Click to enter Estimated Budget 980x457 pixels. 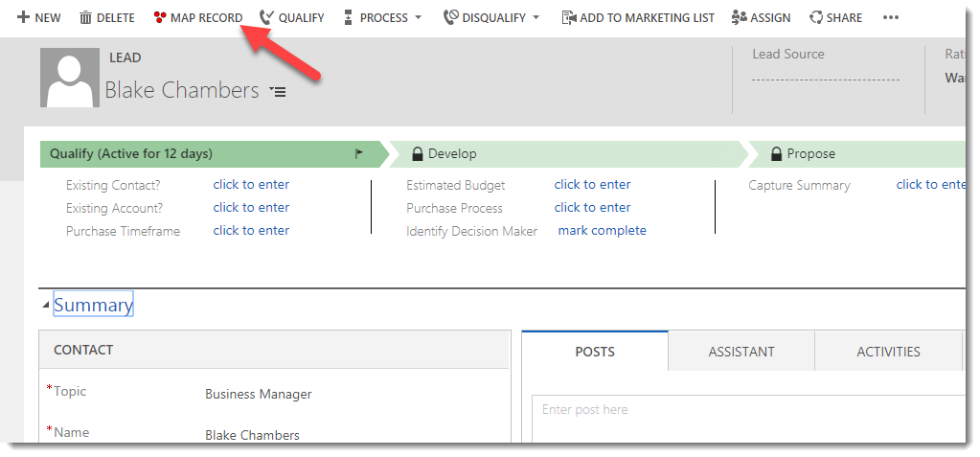point(592,185)
